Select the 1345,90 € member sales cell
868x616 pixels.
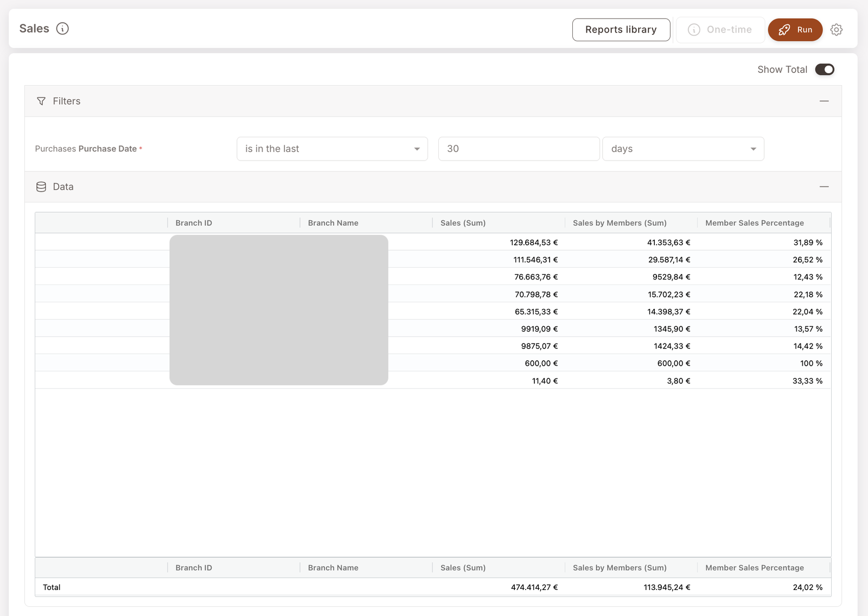click(x=631, y=329)
